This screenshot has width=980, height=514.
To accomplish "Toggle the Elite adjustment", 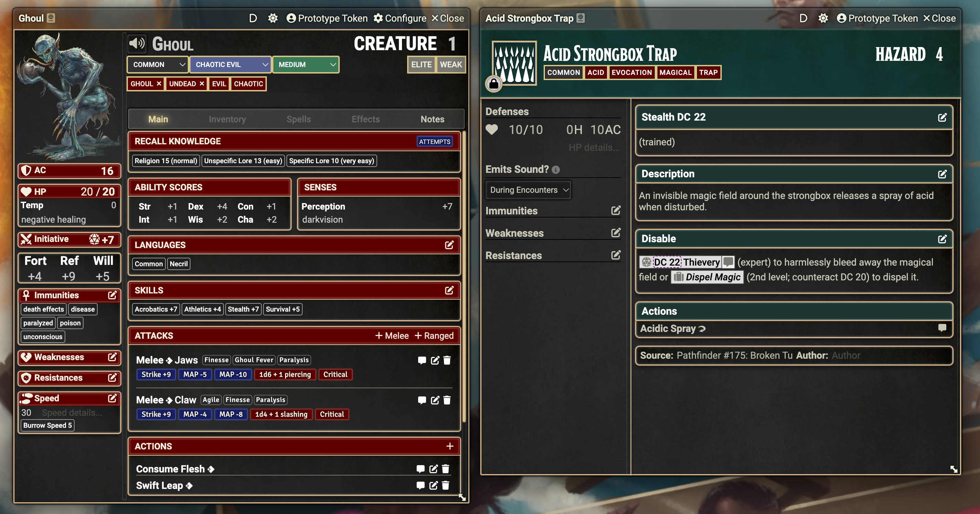I will point(421,65).
